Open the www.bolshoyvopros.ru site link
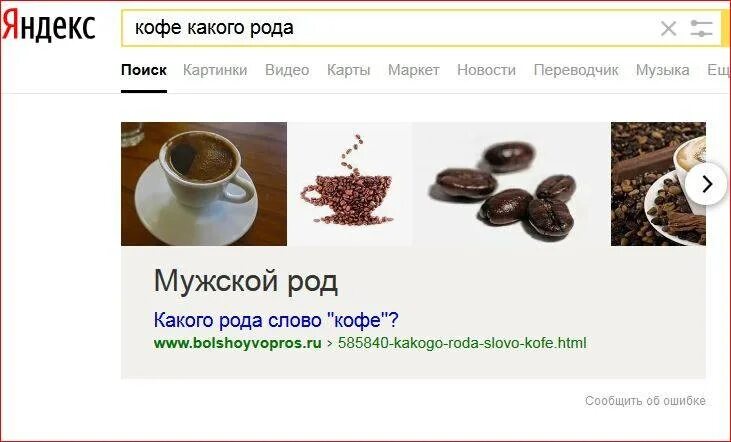731x442 pixels. 237,343
